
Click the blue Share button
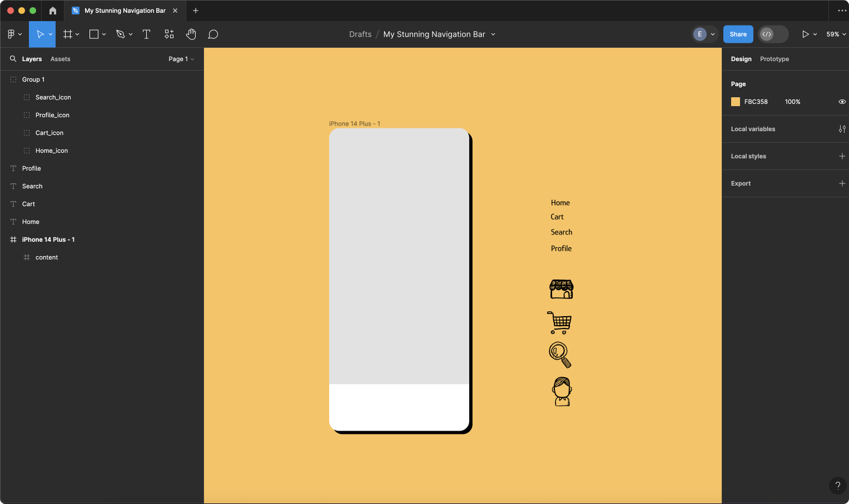pos(738,34)
